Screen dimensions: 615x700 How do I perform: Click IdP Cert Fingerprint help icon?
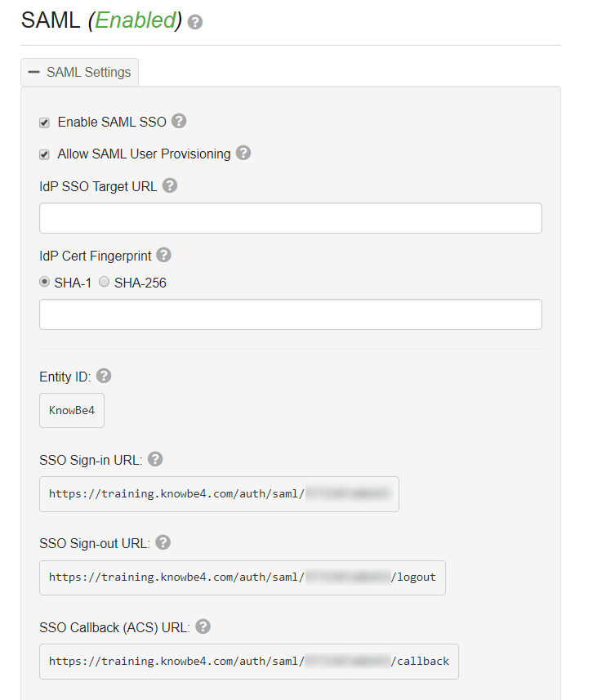click(163, 255)
